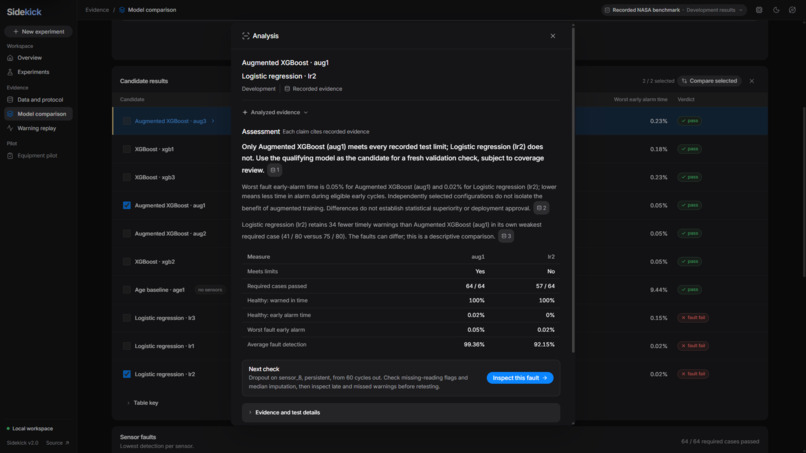Expand the Analyzed evidence dropdown chevron

coord(306,113)
